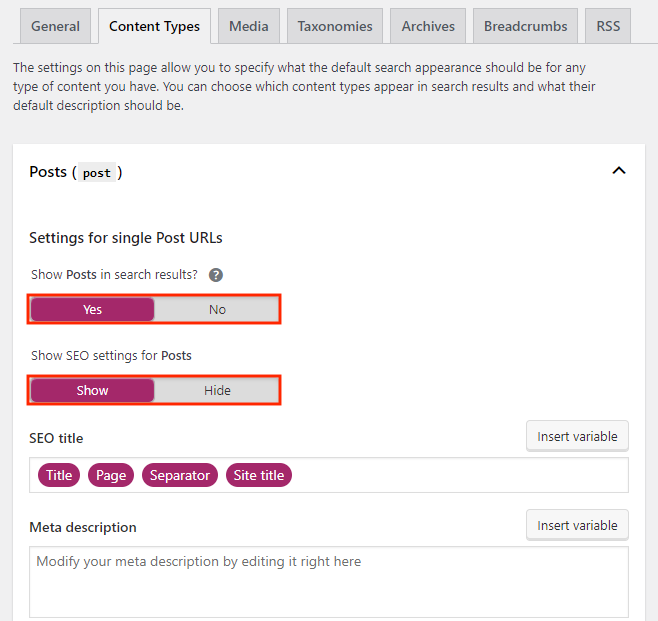Open the General tab
Image resolution: width=658 pixels, height=621 pixels.
point(55,26)
